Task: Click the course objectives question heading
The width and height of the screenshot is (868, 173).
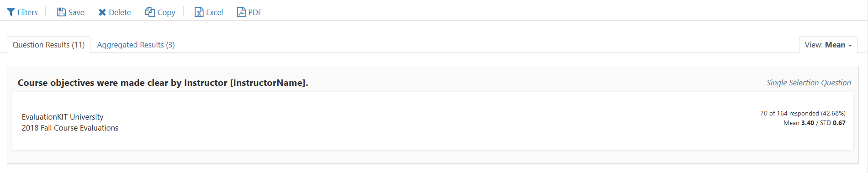Action: [x=163, y=83]
